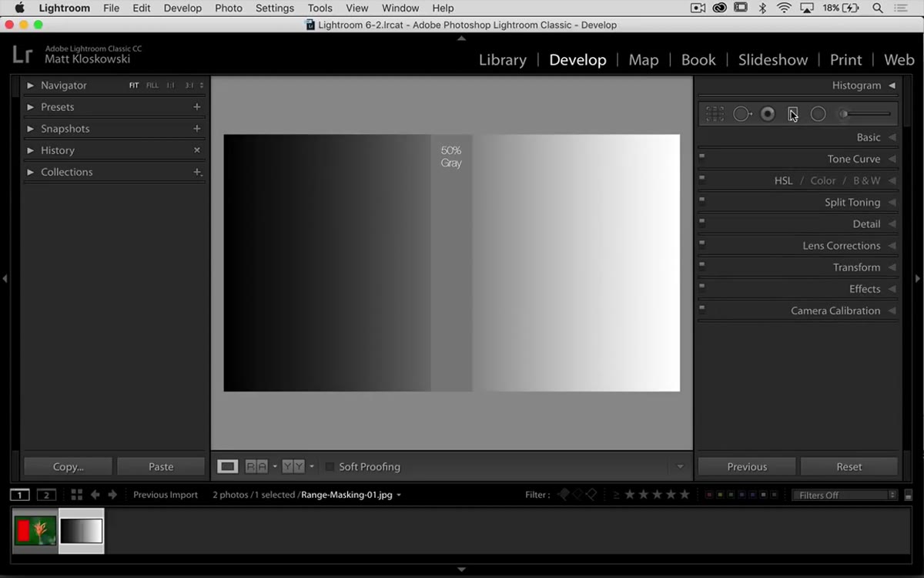Image resolution: width=924 pixels, height=578 pixels.
Task: Switch to the Map module
Action: click(x=644, y=60)
